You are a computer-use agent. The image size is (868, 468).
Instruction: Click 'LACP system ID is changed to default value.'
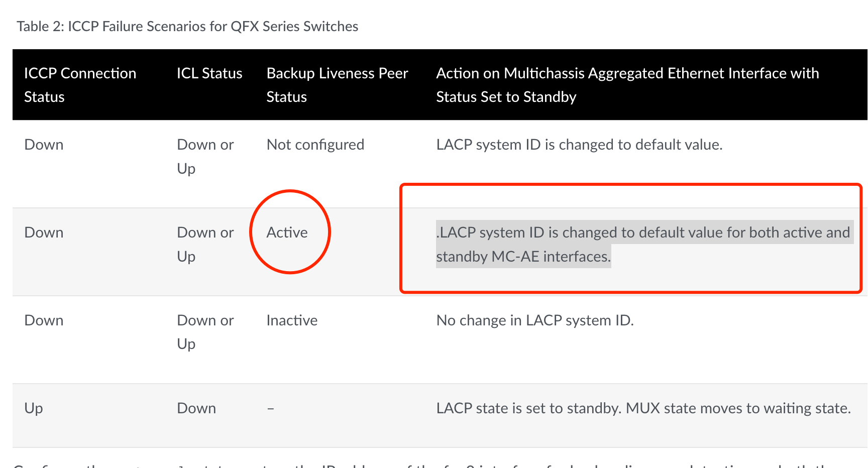pyautogui.click(x=579, y=145)
